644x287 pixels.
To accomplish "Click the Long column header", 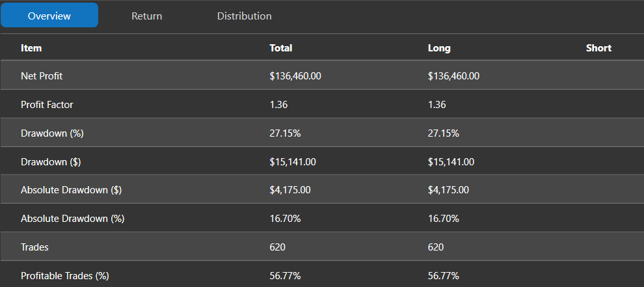I will point(439,48).
